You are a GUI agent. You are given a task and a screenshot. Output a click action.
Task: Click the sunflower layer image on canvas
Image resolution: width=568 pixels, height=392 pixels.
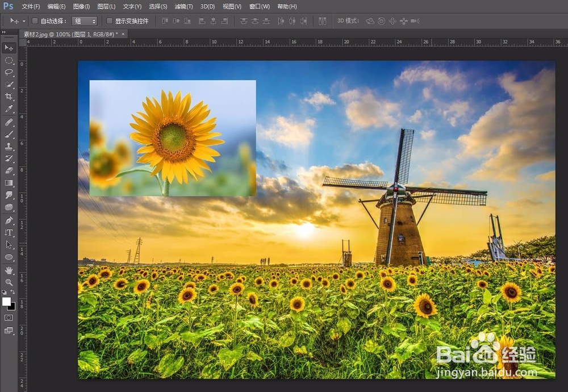(x=173, y=138)
